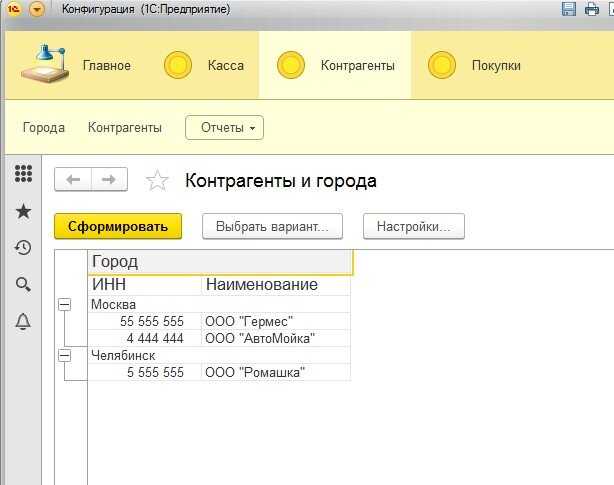Open Favorites star in left sidebar

(23, 211)
